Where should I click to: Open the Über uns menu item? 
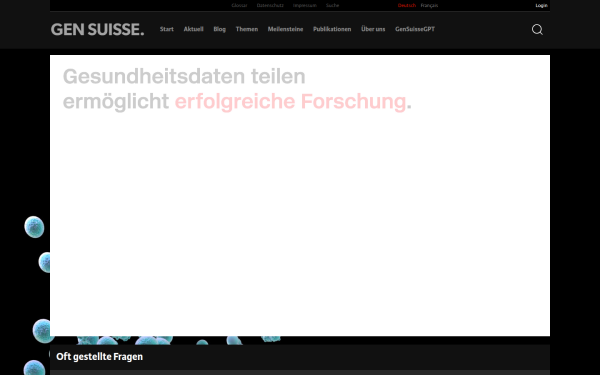pyautogui.click(x=373, y=29)
